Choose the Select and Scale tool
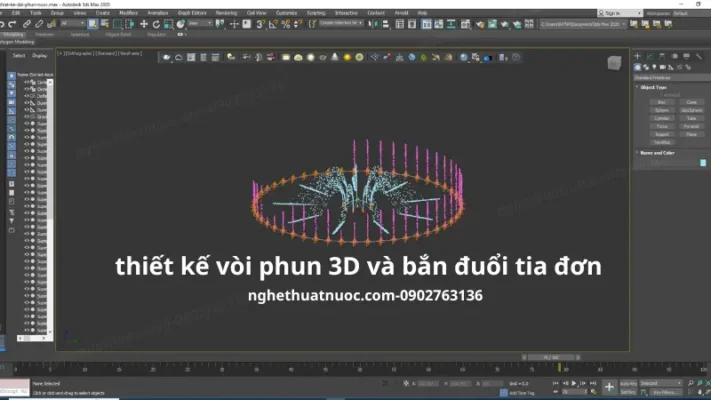This screenshot has height=400, width=711. (x=168, y=24)
